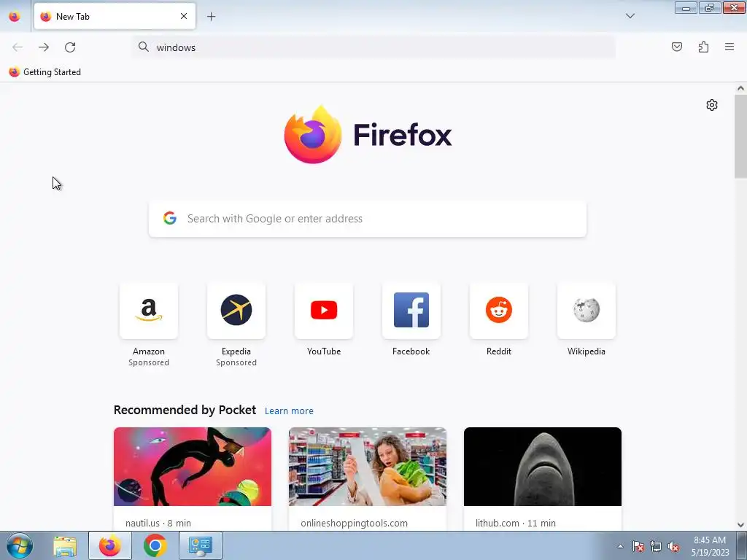Click the magnifier icon in address bar

[144, 47]
